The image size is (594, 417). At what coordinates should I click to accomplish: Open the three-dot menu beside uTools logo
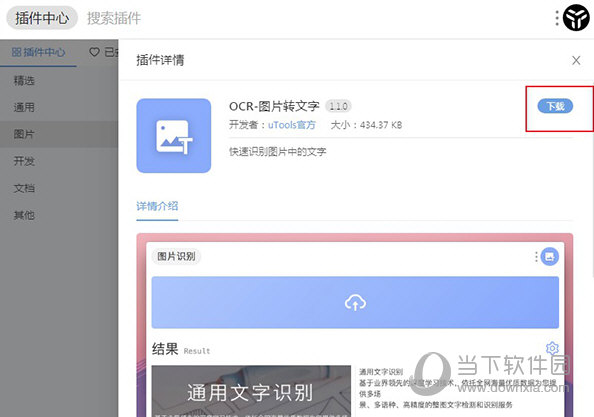(557, 18)
